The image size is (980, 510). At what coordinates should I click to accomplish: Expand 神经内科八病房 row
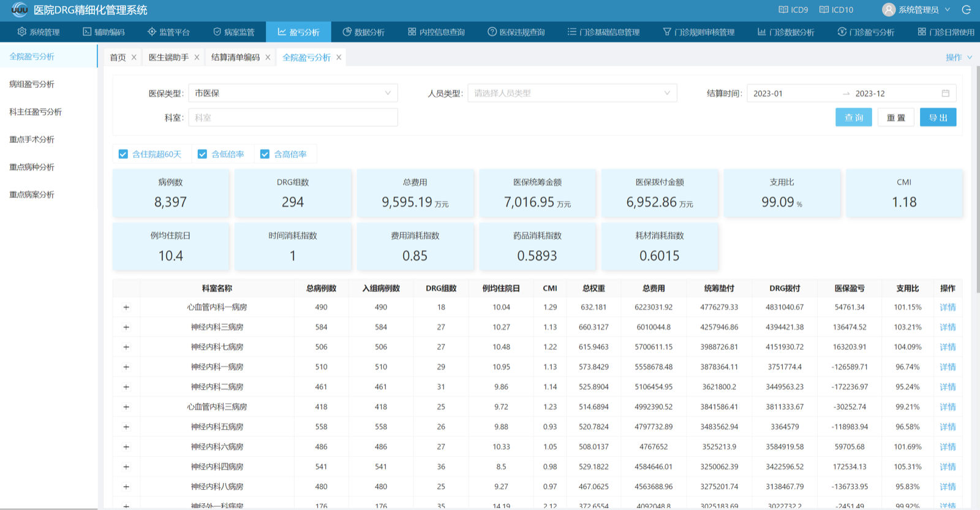pyautogui.click(x=126, y=487)
